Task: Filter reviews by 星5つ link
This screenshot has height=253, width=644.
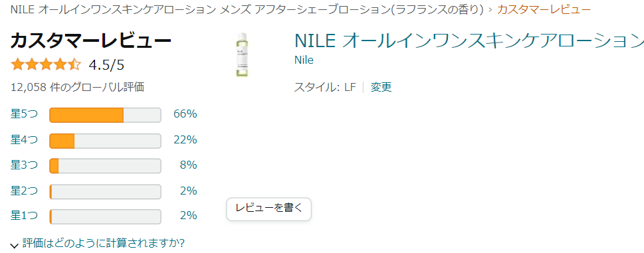Action: [x=24, y=114]
